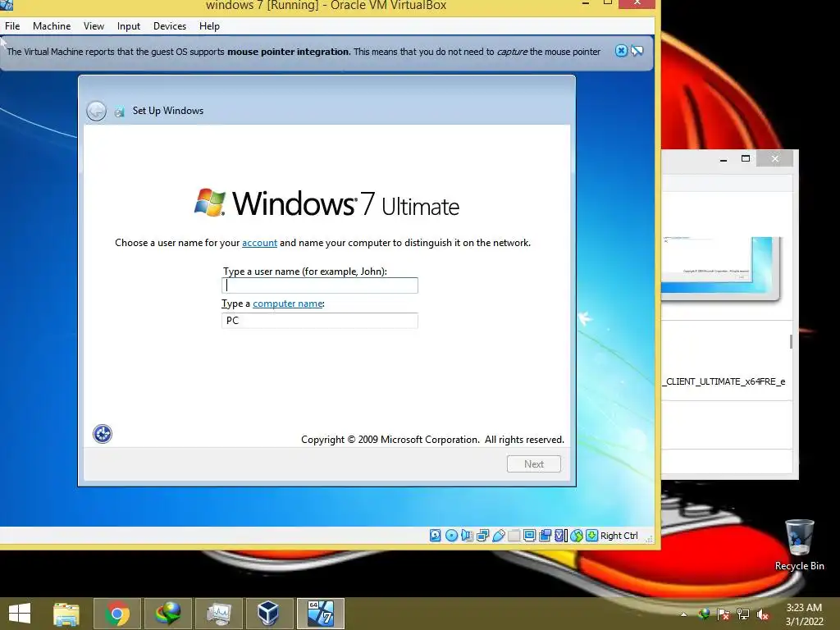Open the Input menu
This screenshot has width=840, height=630.
pyautogui.click(x=129, y=25)
